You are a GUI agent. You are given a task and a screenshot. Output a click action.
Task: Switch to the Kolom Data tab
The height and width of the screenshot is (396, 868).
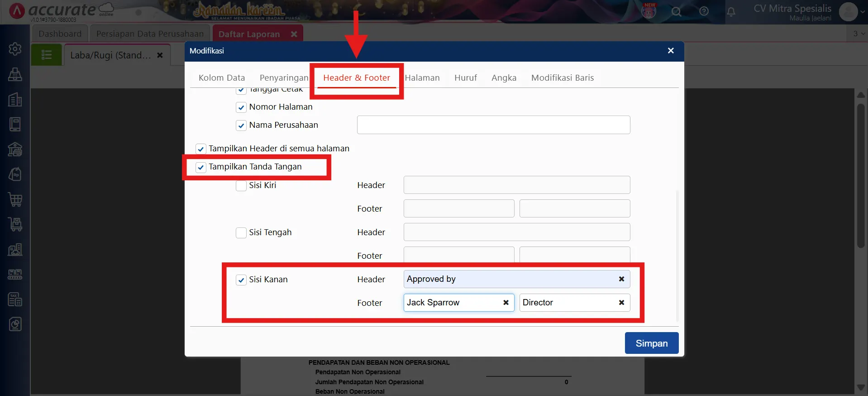[221, 77]
